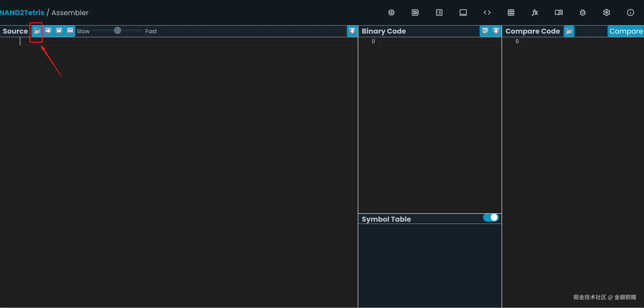Go to the NAND2Tetris home link
This screenshot has width=644, height=308.
[22, 13]
